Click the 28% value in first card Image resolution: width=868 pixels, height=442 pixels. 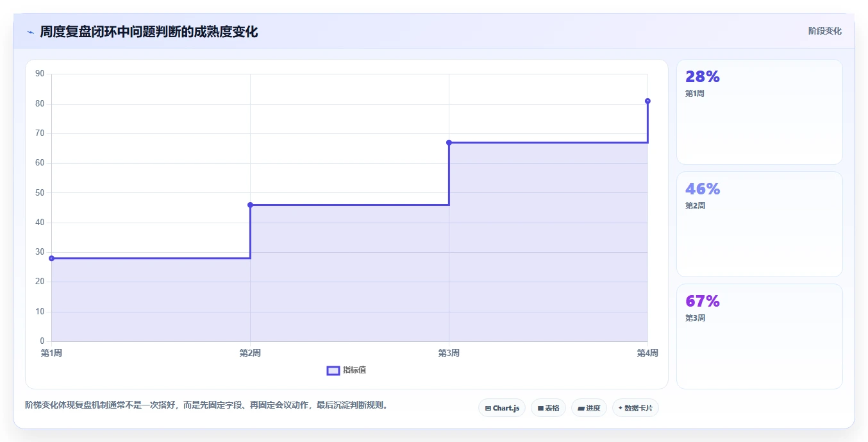coord(703,77)
